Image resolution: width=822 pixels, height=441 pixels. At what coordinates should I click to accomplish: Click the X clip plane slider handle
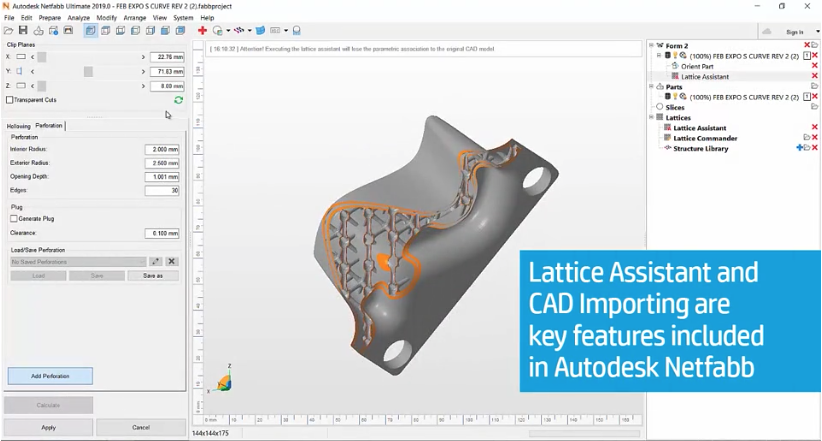point(42,57)
